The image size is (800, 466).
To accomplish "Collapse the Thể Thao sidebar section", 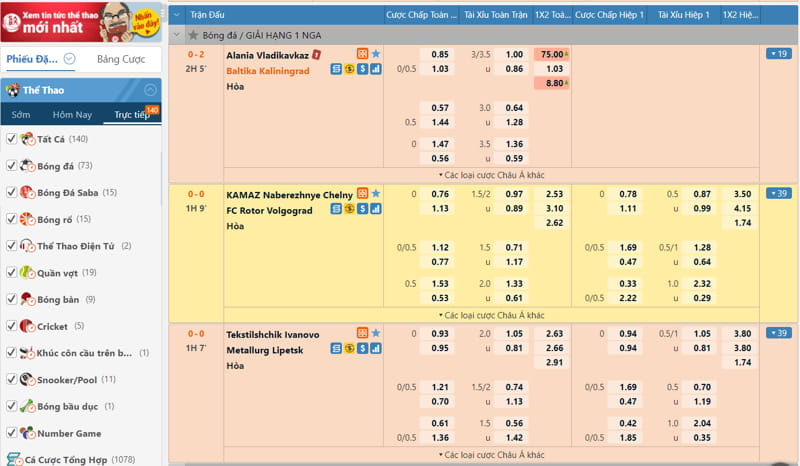I will tap(149, 89).
